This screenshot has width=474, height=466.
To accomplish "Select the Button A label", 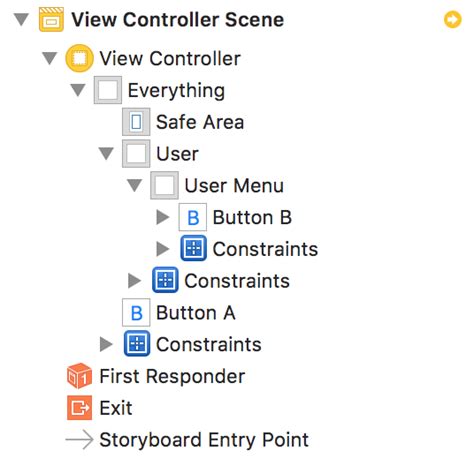I will coord(196,313).
